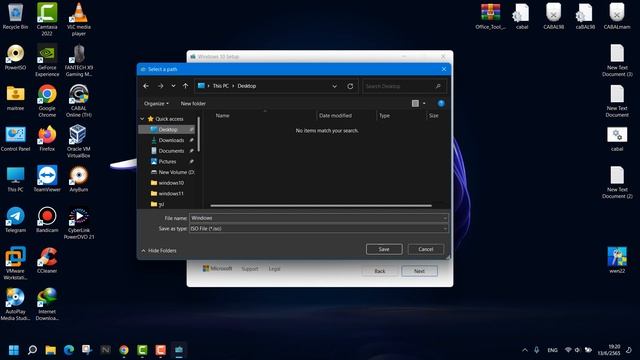Collapse the Quick access tree

tap(142, 119)
